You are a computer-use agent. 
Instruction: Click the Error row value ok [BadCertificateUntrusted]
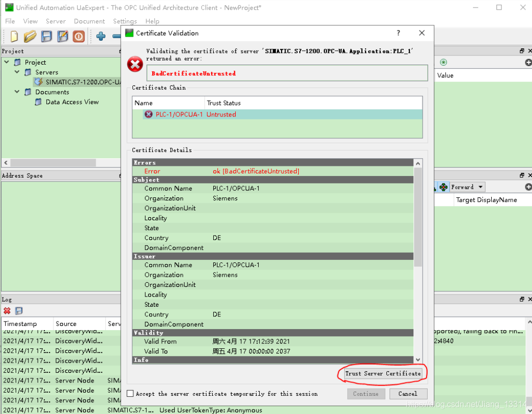click(x=256, y=171)
